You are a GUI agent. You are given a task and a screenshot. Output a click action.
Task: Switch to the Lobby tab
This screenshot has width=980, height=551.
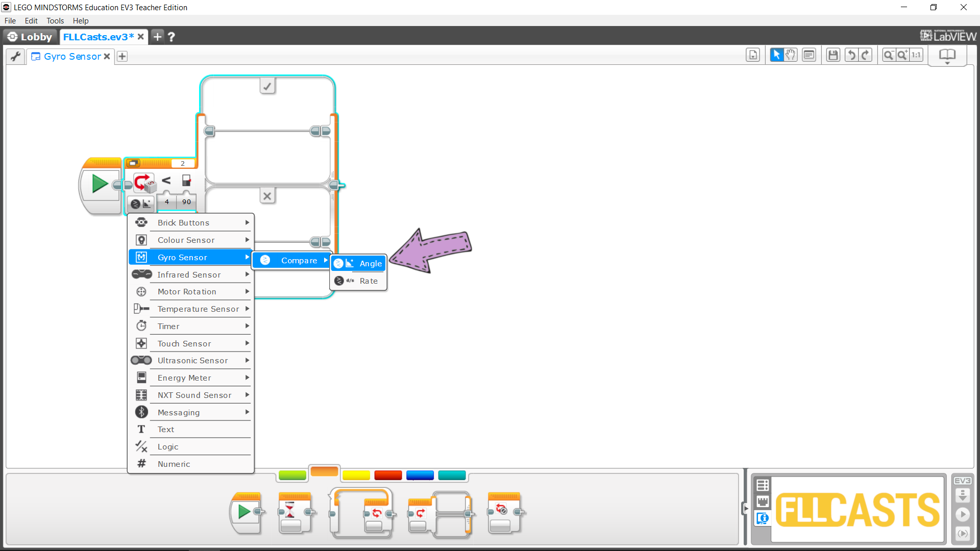(x=30, y=37)
